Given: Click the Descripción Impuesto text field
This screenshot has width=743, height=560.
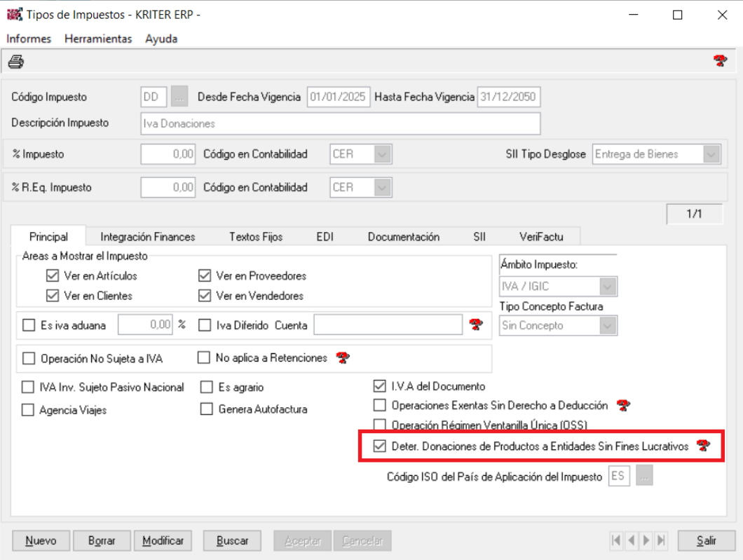Looking at the screenshot, I should click(x=340, y=123).
